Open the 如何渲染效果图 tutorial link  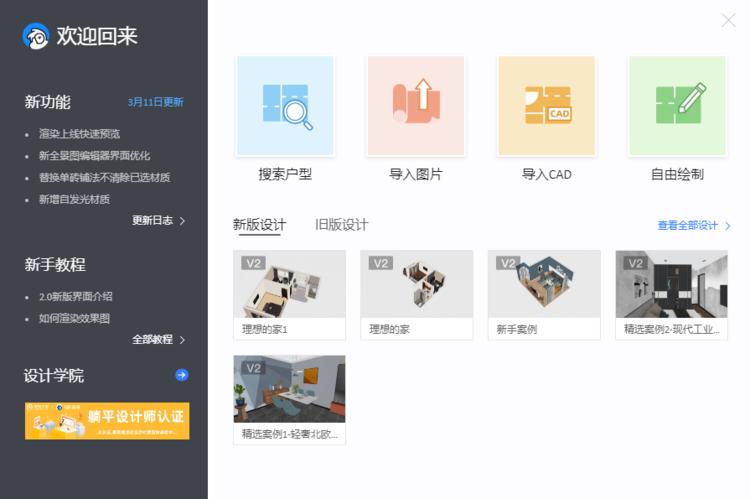[x=75, y=318]
